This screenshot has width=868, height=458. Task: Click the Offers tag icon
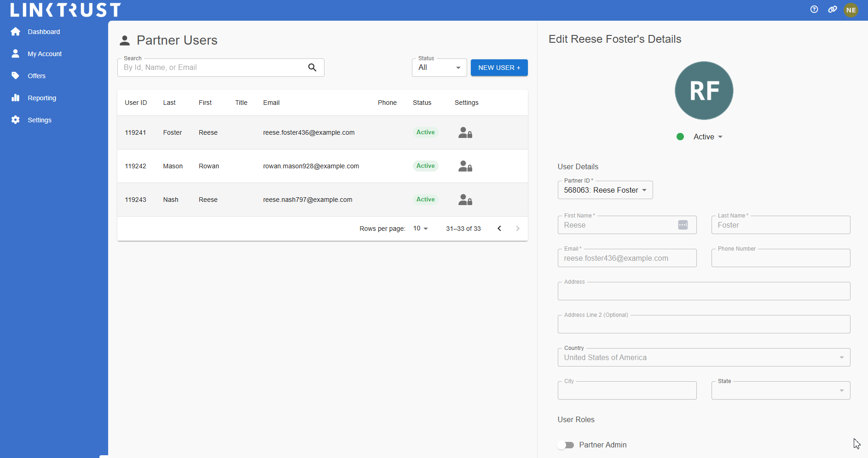(16, 75)
